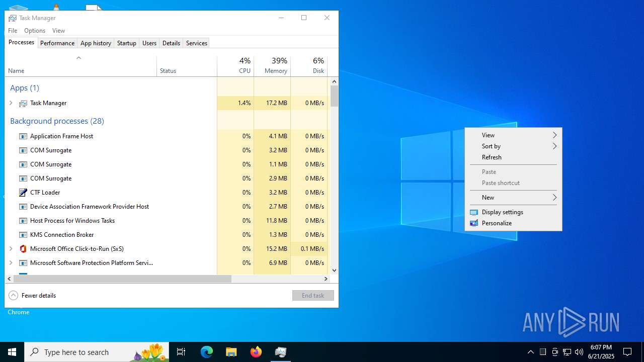Open Task View from the taskbar
Screen dimensions: 644x362
tap(181, 352)
